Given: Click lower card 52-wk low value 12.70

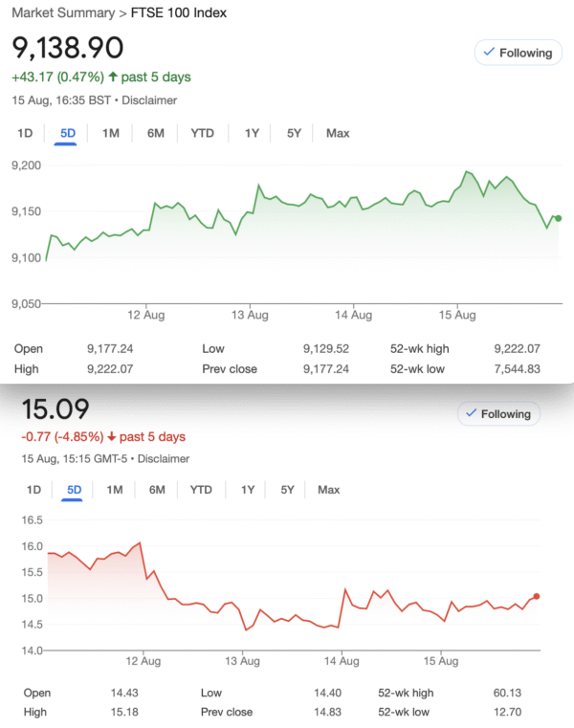Looking at the screenshot, I should (507, 712).
